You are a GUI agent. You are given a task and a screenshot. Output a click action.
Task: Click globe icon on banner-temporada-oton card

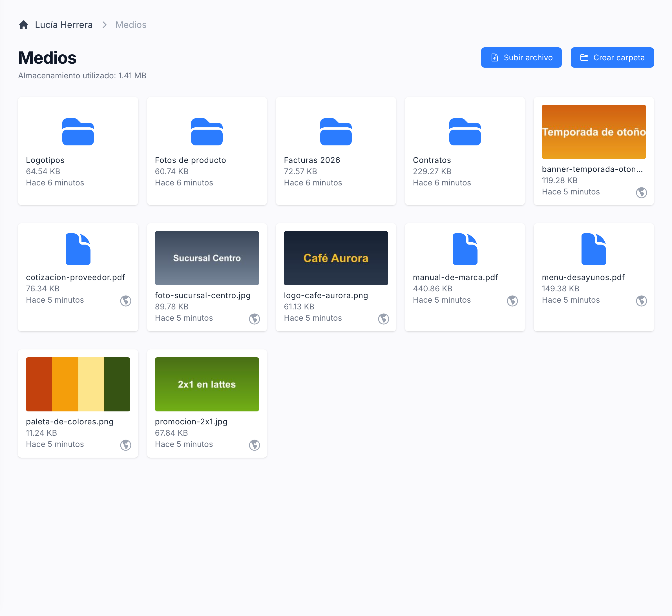pyautogui.click(x=641, y=193)
